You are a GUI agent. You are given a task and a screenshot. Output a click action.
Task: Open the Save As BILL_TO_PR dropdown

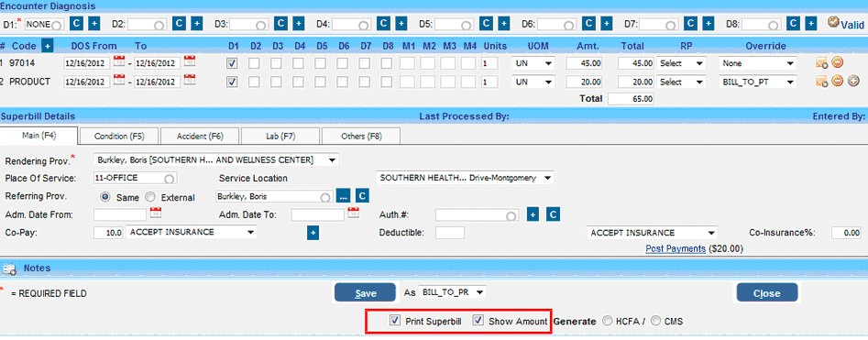(453, 291)
